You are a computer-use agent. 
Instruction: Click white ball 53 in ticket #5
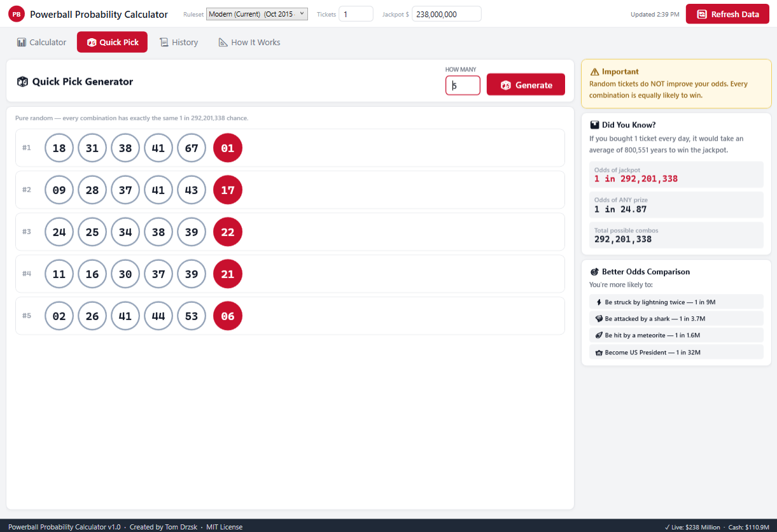(192, 316)
